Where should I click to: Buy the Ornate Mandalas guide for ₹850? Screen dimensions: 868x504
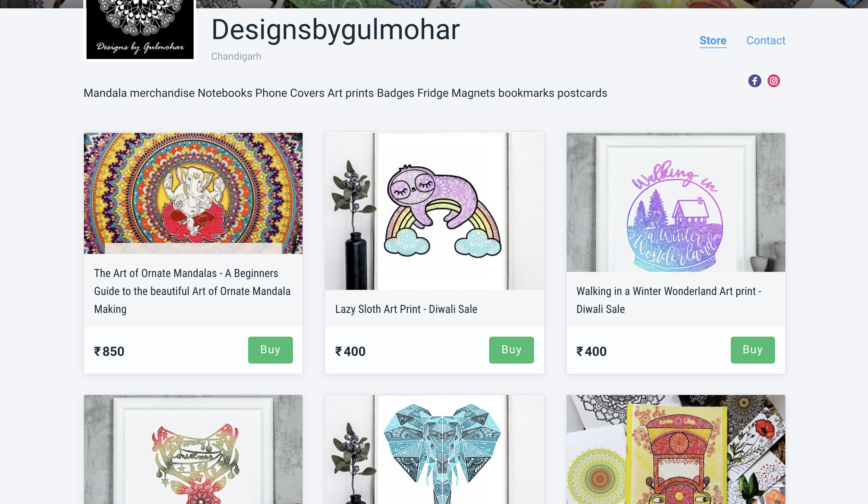tap(271, 350)
